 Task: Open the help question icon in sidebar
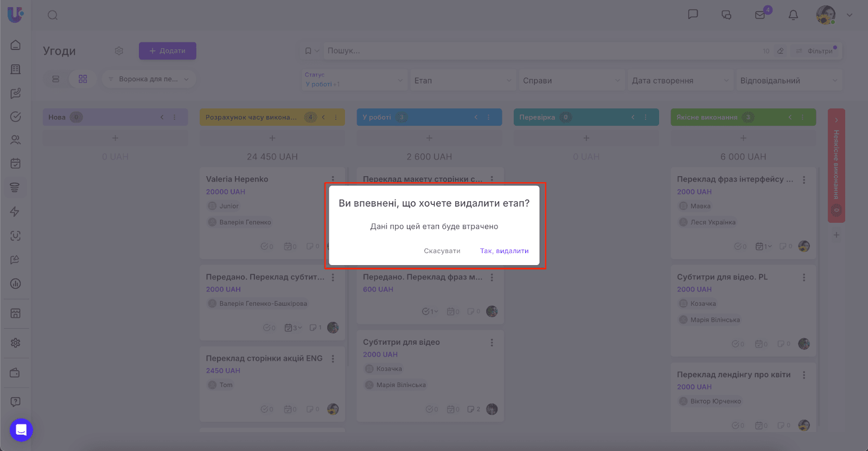(x=16, y=402)
